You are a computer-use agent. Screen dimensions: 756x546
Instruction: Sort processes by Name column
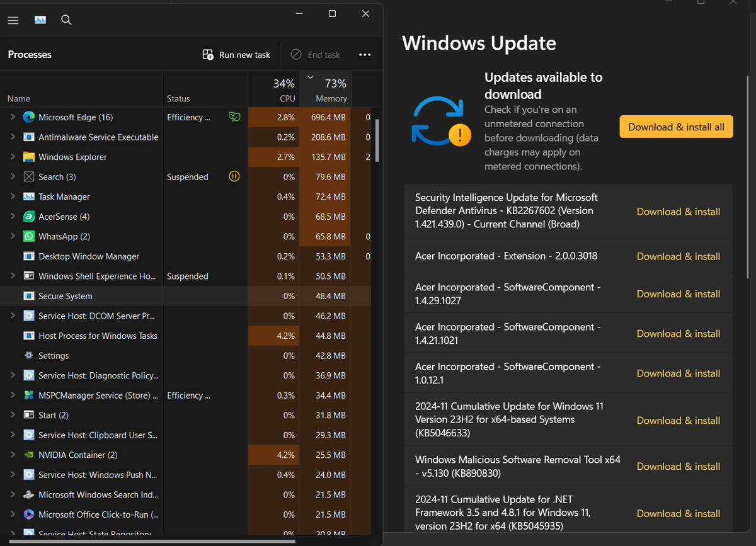(x=81, y=88)
